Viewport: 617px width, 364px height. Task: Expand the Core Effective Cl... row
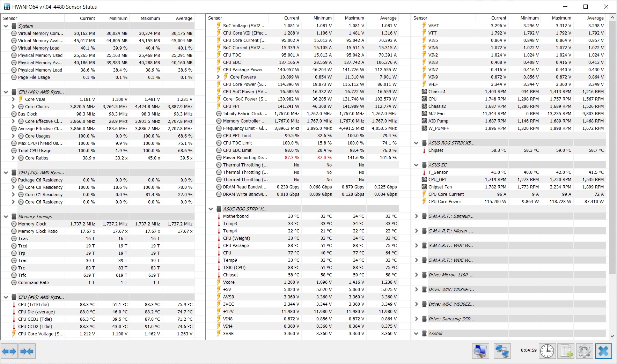(13, 121)
